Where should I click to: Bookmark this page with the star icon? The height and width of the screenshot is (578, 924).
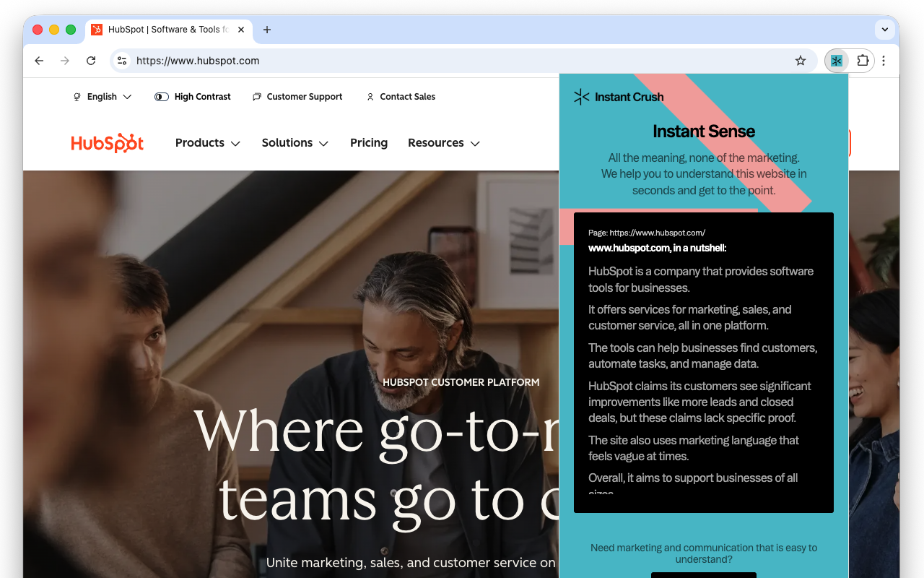pos(800,61)
